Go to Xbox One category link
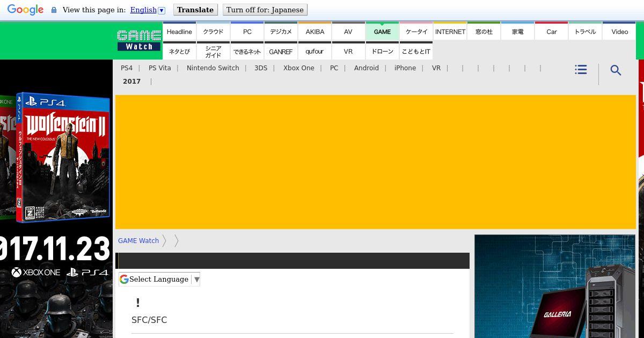 tap(299, 68)
